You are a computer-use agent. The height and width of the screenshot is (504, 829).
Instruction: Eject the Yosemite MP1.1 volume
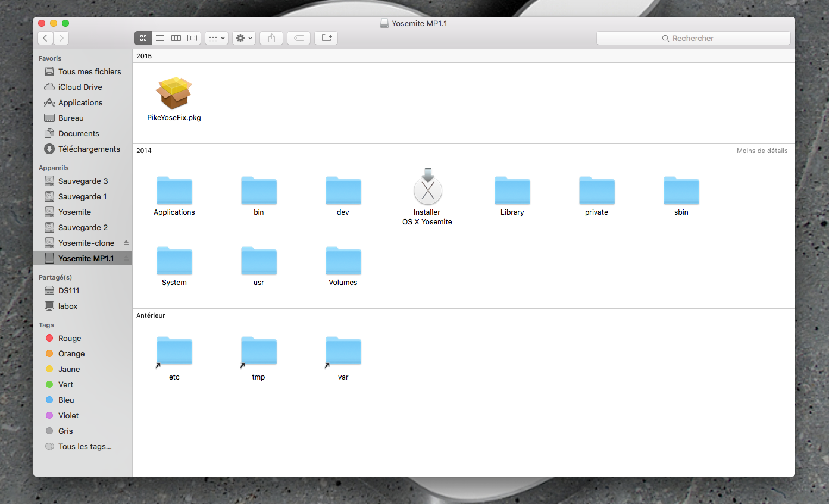[x=126, y=258]
